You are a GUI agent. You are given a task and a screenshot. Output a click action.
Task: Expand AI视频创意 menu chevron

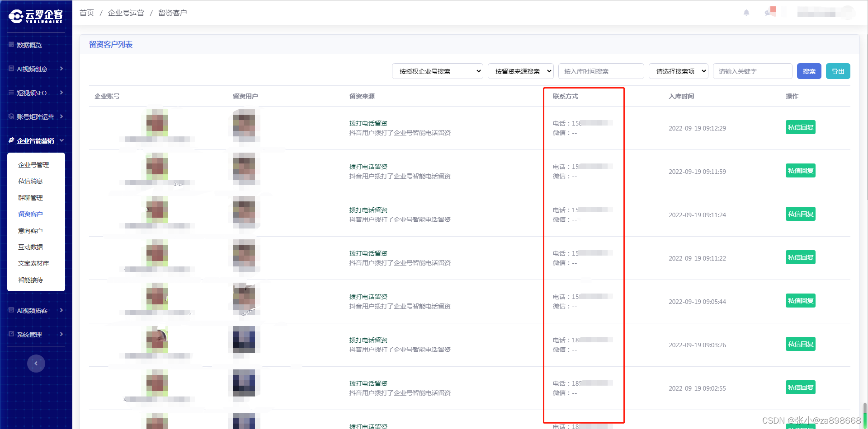pyautogui.click(x=61, y=69)
